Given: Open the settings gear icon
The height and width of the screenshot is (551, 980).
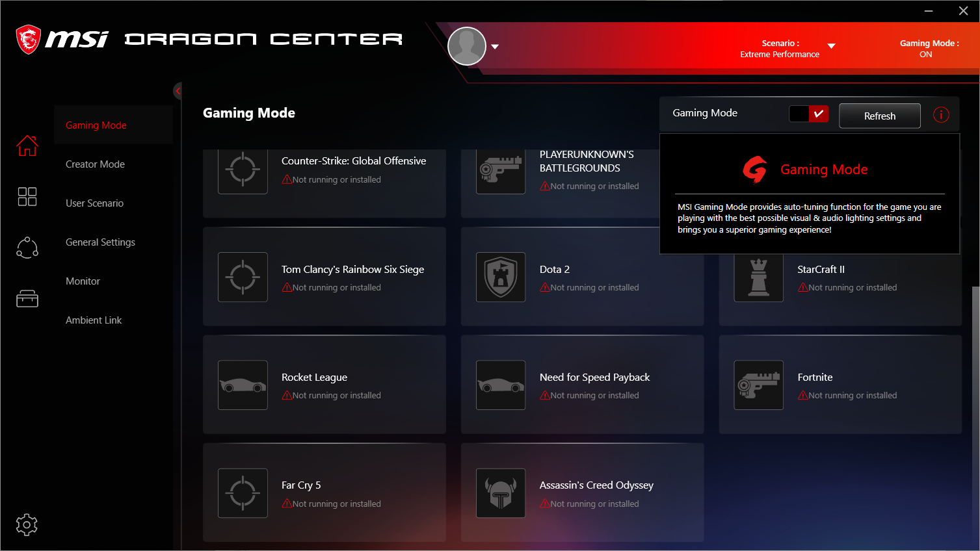Looking at the screenshot, I should [x=27, y=524].
